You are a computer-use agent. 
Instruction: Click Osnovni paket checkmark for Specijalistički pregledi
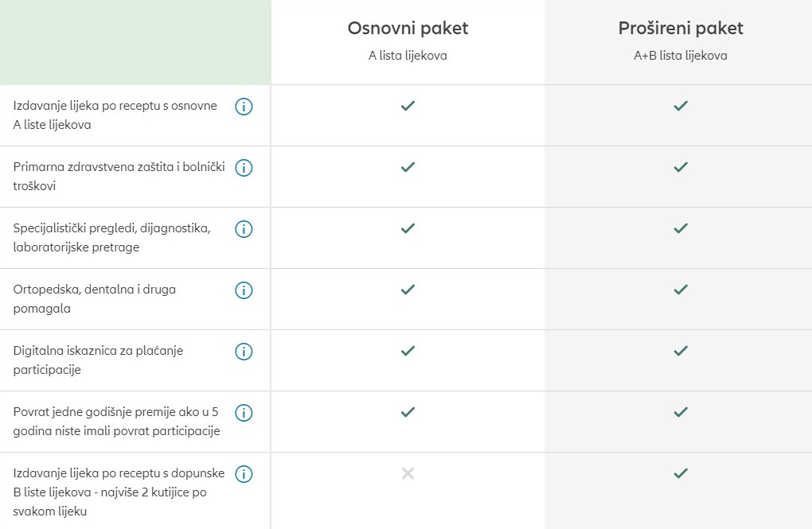pyautogui.click(x=408, y=228)
